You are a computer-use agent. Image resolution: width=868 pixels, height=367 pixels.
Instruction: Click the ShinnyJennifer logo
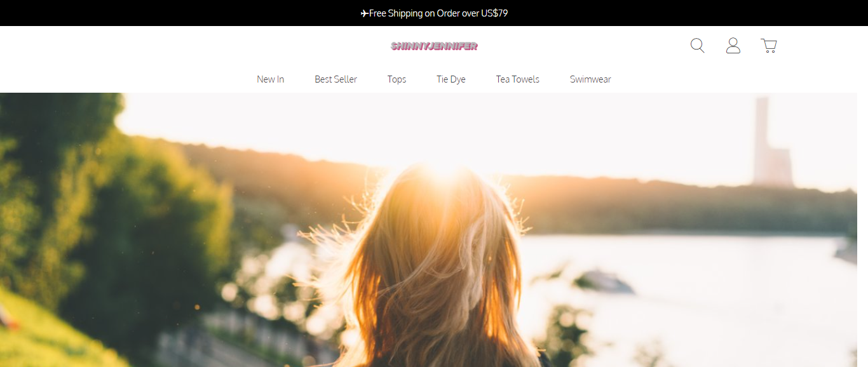[x=434, y=46]
